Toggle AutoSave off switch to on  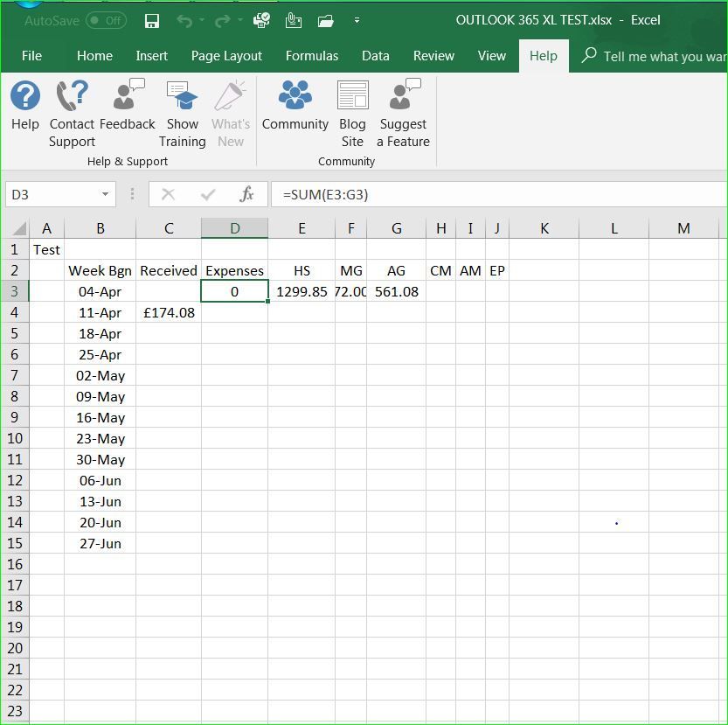[106, 20]
